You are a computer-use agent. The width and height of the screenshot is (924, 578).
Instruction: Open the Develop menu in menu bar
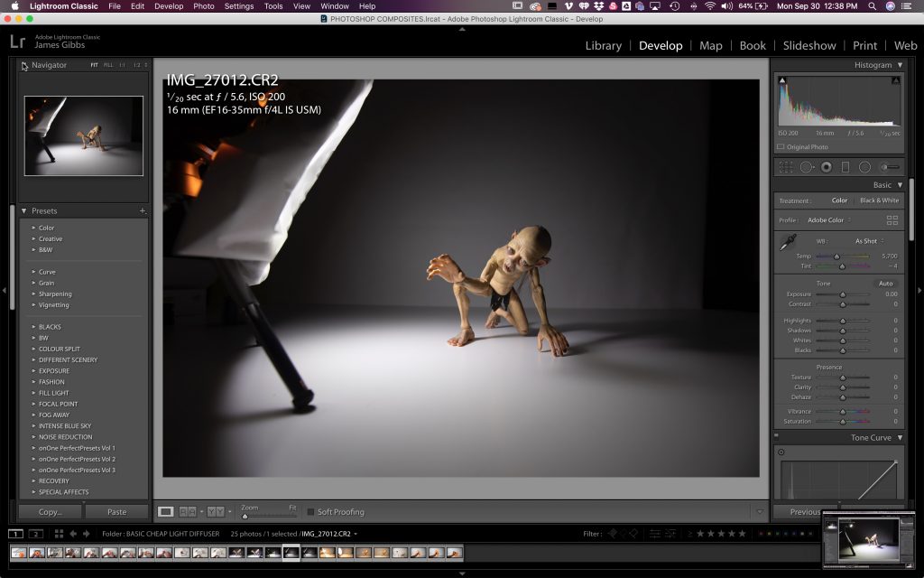coord(169,6)
